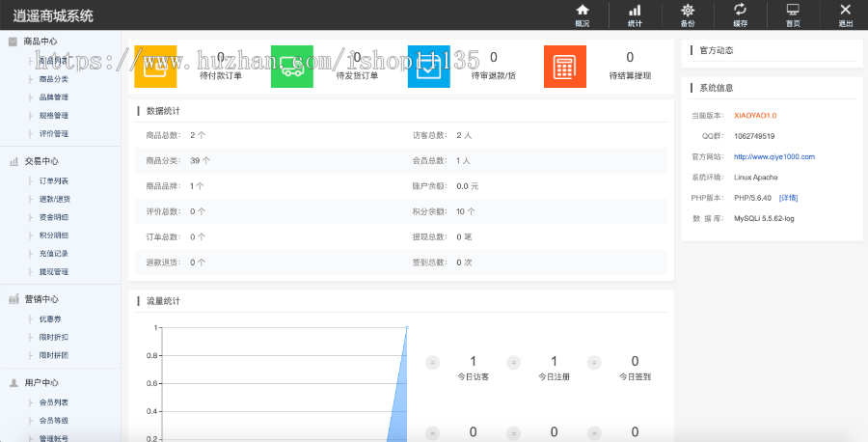Open 订单列表 in the sidebar
868x442 pixels.
click(53, 180)
